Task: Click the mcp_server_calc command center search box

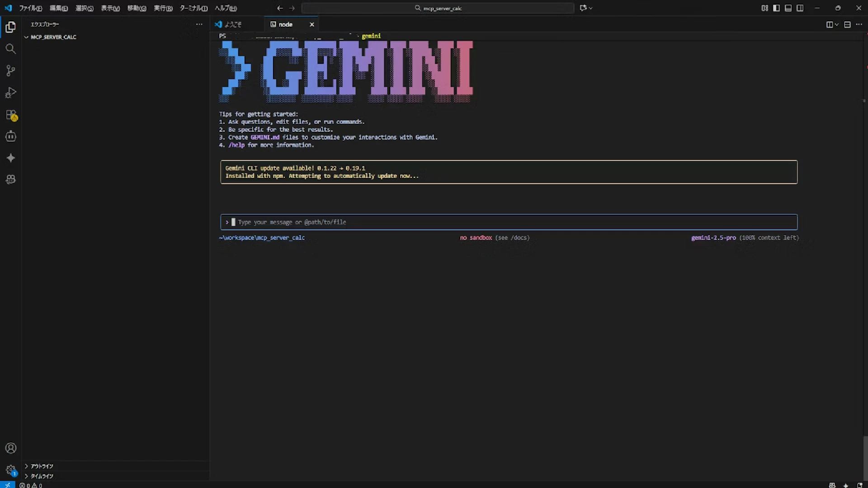Action: [x=438, y=8]
